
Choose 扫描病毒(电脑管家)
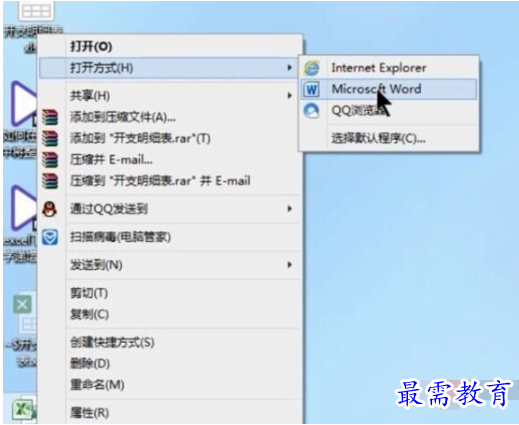pyautogui.click(x=170, y=237)
